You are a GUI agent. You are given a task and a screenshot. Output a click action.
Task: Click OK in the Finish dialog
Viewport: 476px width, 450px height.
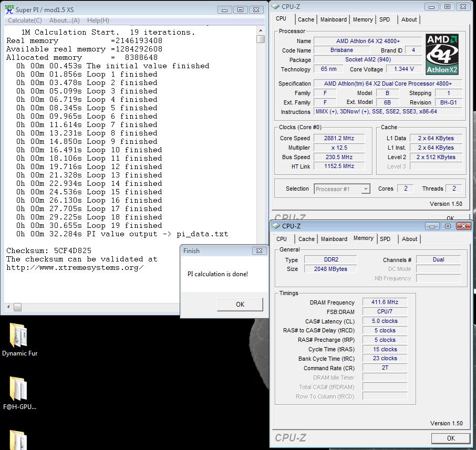coord(240,305)
